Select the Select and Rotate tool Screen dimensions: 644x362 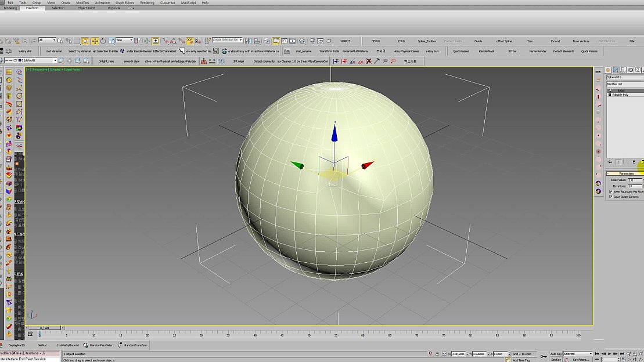point(103,40)
